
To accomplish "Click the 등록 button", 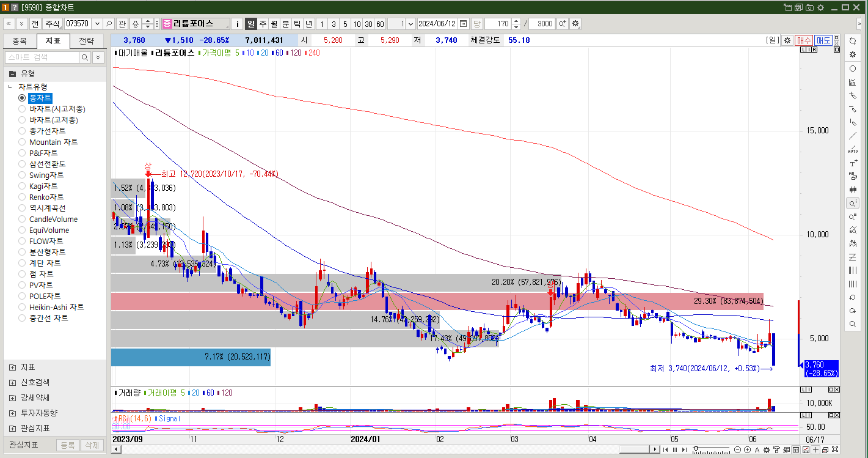I will [67, 445].
